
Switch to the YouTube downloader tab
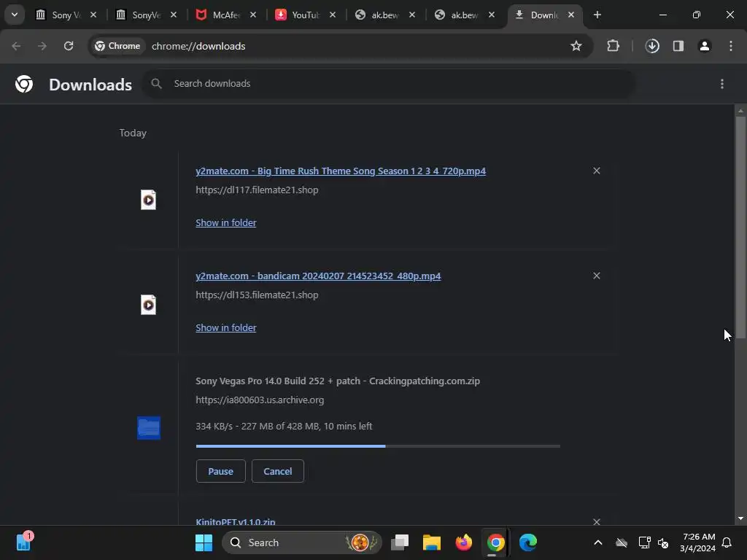coord(299,15)
